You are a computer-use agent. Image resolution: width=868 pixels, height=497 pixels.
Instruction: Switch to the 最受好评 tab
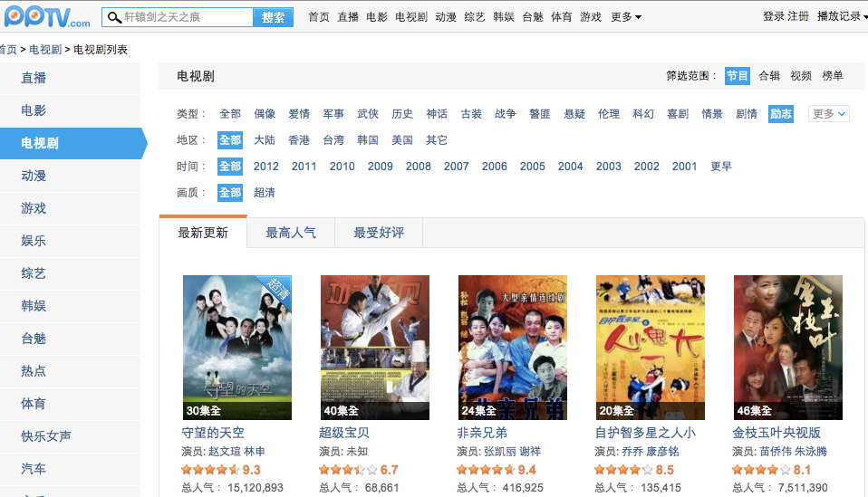click(x=379, y=233)
